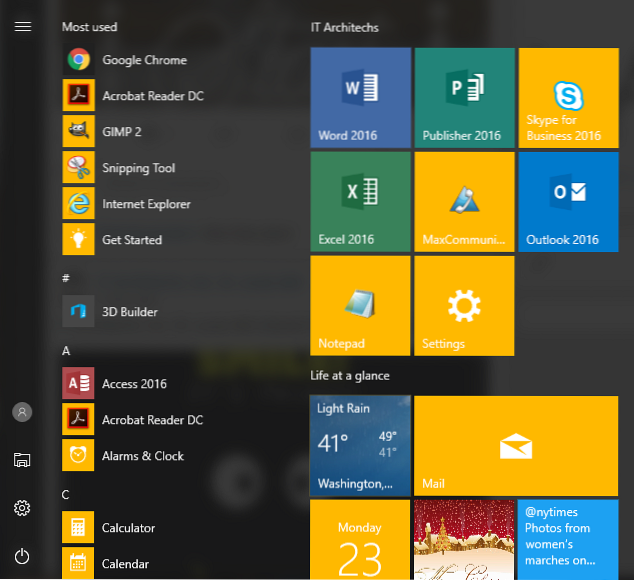Click the Outlook 2016 tile
The width and height of the screenshot is (634, 580).
pyautogui.click(x=568, y=202)
